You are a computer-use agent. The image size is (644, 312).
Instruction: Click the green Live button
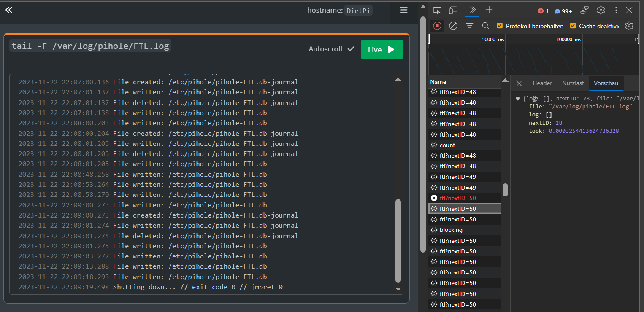pyautogui.click(x=382, y=50)
